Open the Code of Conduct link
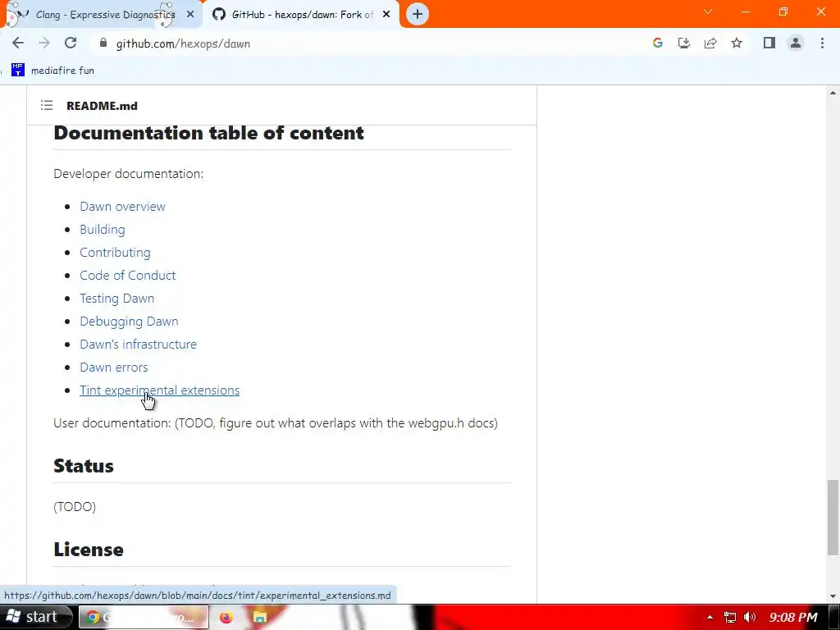 (127, 276)
